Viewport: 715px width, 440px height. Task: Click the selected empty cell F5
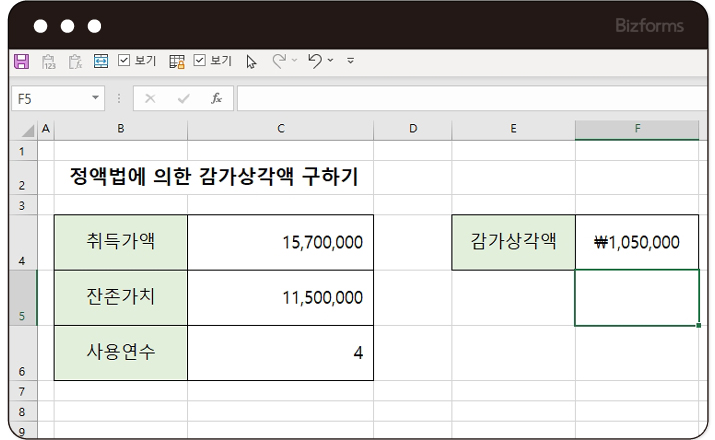click(x=637, y=298)
